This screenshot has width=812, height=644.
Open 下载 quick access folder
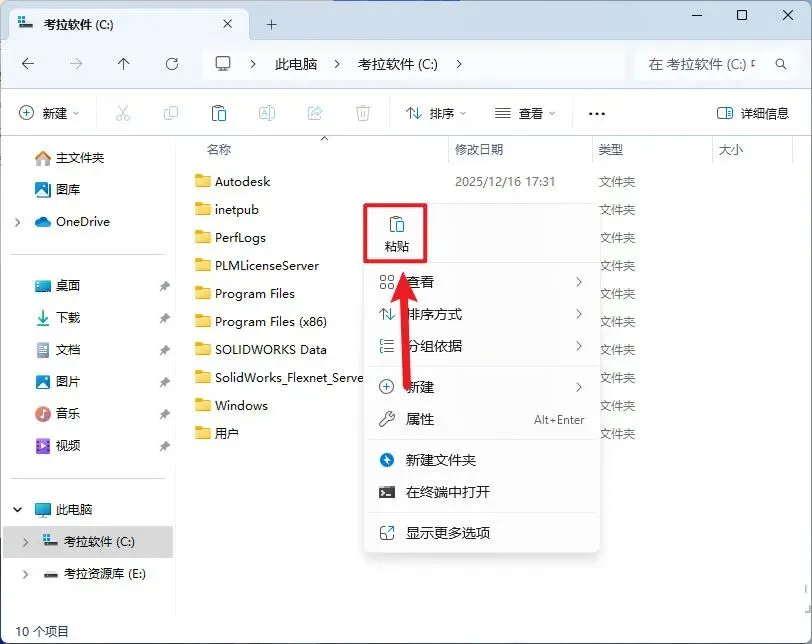click(58, 318)
